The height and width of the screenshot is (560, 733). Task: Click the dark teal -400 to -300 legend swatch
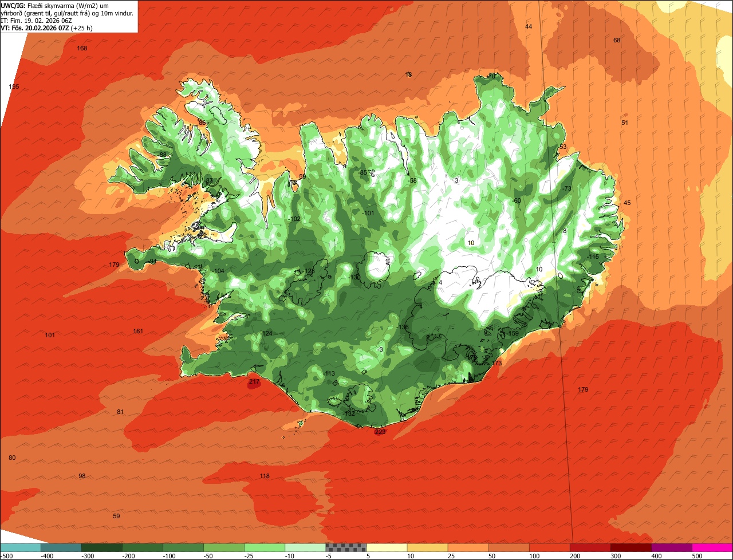click(61, 547)
